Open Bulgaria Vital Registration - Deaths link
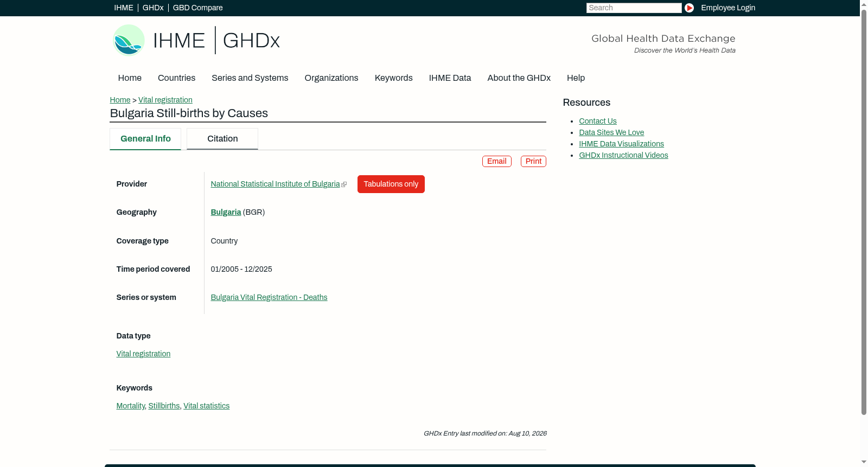The image size is (868, 467). 269,298
